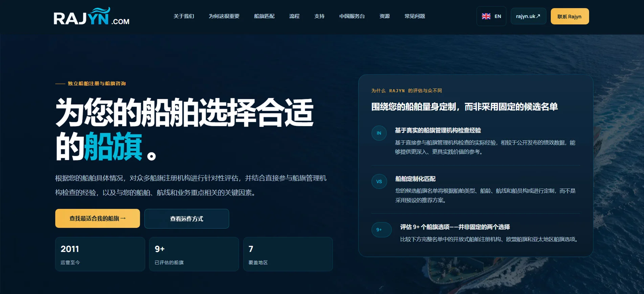Image resolution: width=644 pixels, height=294 pixels.
Task: Select the 2011 运营至今 stat card
Action: tap(100, 254)
